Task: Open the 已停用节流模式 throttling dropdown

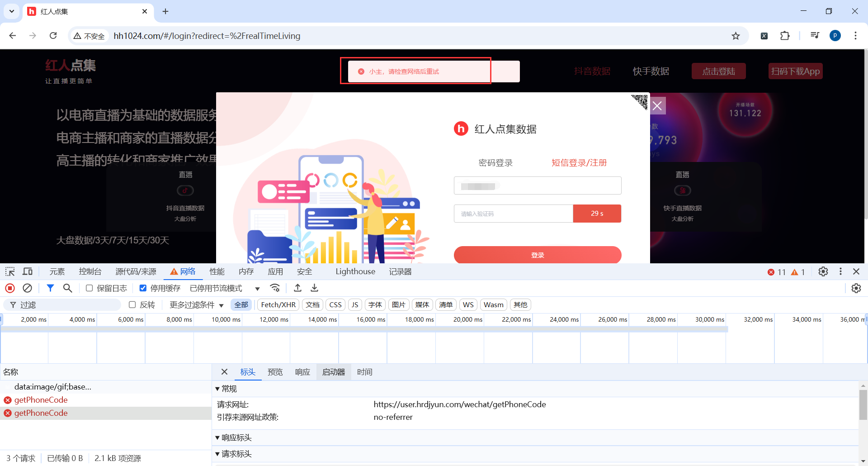Action: pyautogui.click(x=225, y=288)
